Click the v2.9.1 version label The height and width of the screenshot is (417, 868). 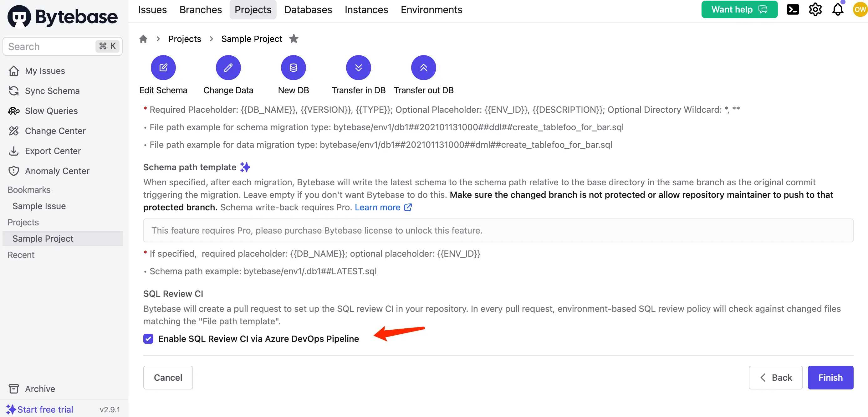110,409
